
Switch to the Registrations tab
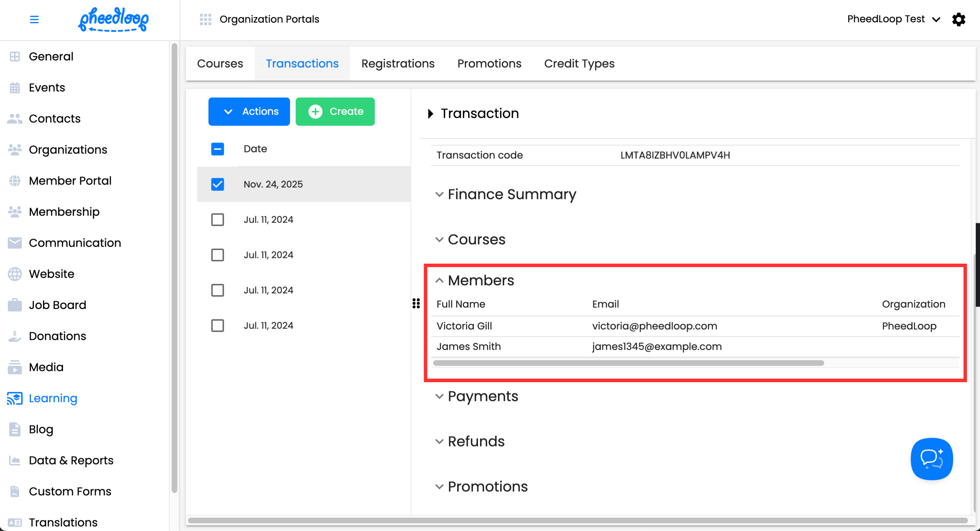[x=398, y=64]
